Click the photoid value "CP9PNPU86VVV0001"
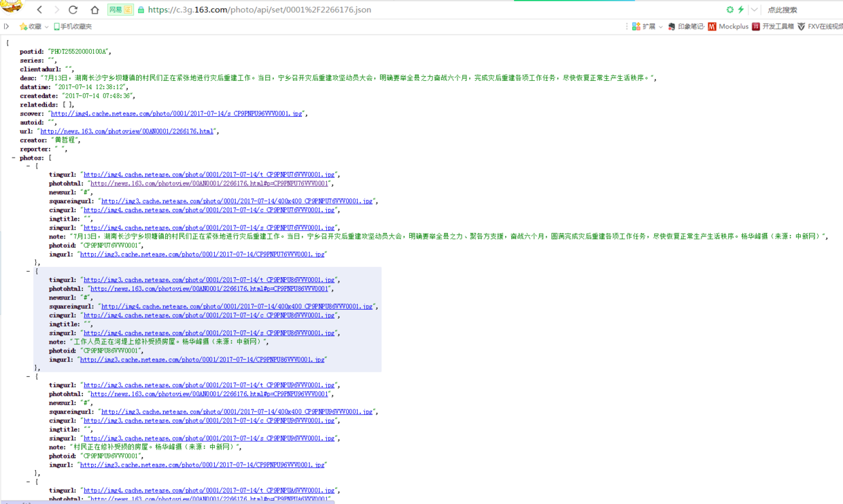The image size is (843, 504). [x=110, y=350]
